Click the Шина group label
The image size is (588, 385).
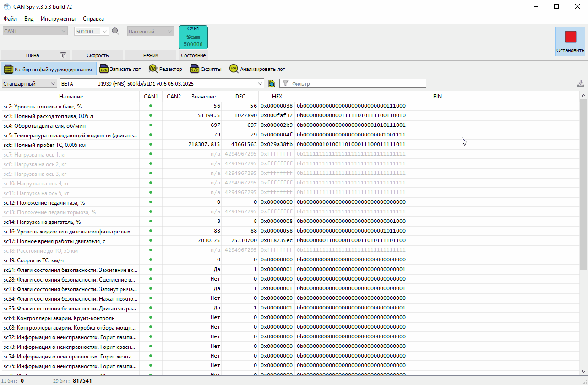click(33, 55)
